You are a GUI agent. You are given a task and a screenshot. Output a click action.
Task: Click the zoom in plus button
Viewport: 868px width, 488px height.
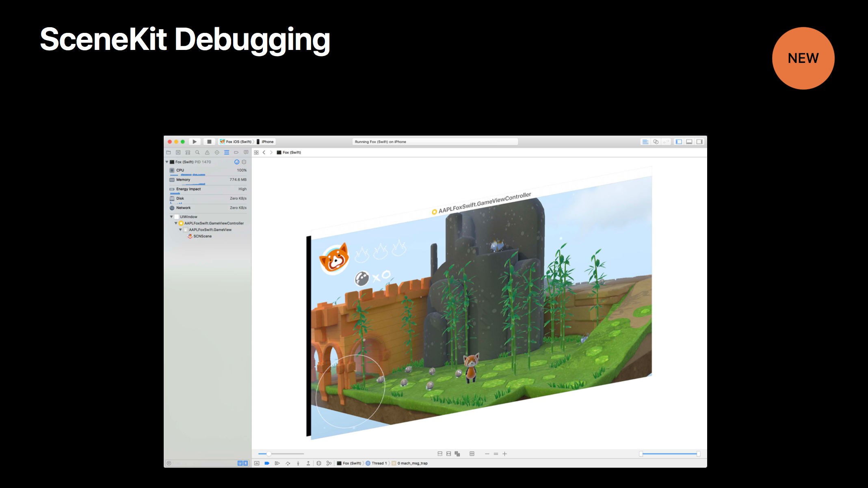[504, 454]
